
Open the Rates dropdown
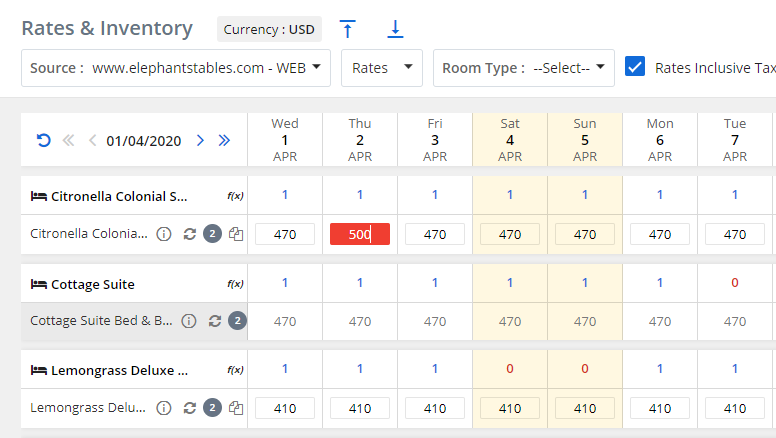(x=382, y=68)
